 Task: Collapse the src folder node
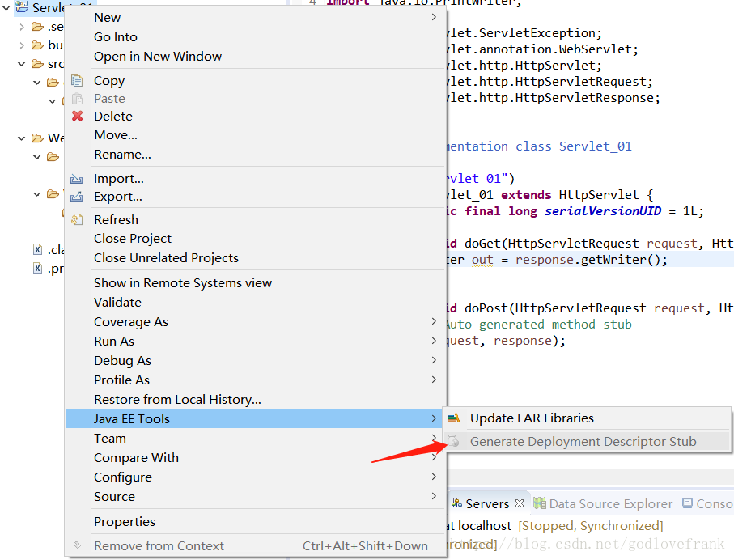coord(22,64)
